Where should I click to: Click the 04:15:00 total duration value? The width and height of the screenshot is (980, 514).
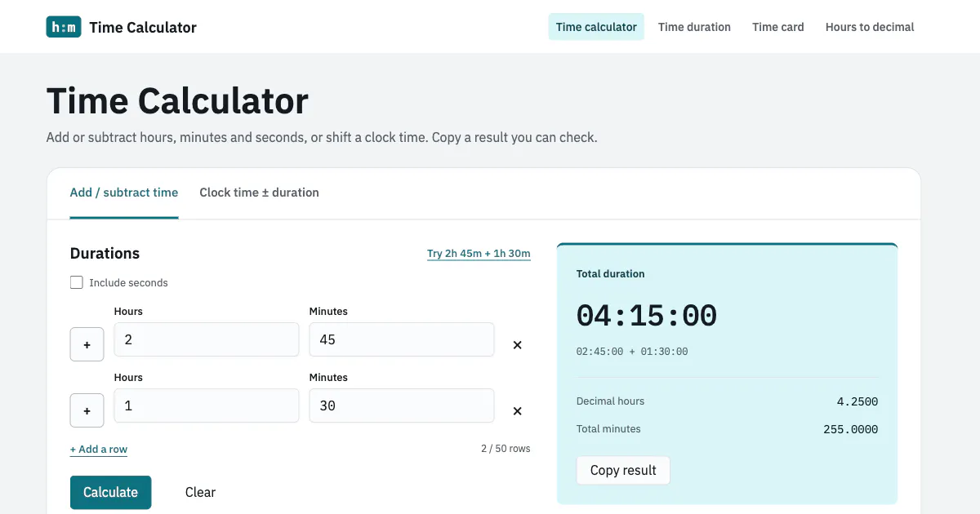[x=647, y=316]
